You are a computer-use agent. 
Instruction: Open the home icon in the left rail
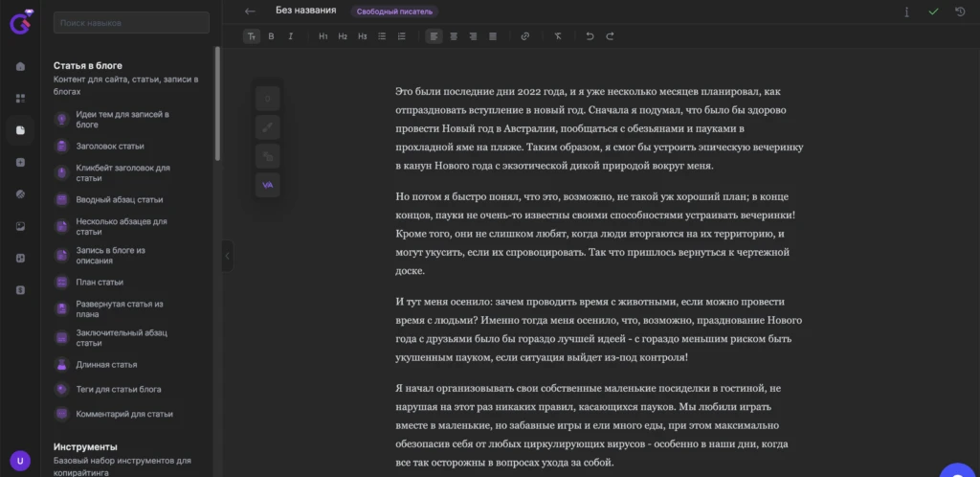[21, 66]
